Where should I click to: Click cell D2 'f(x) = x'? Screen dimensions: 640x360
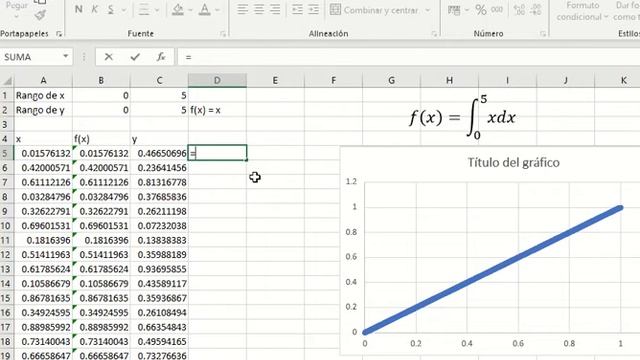[217, 110]
